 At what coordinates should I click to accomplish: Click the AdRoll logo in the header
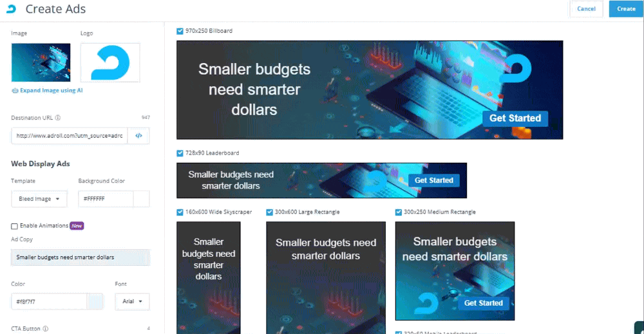[12, 9]
